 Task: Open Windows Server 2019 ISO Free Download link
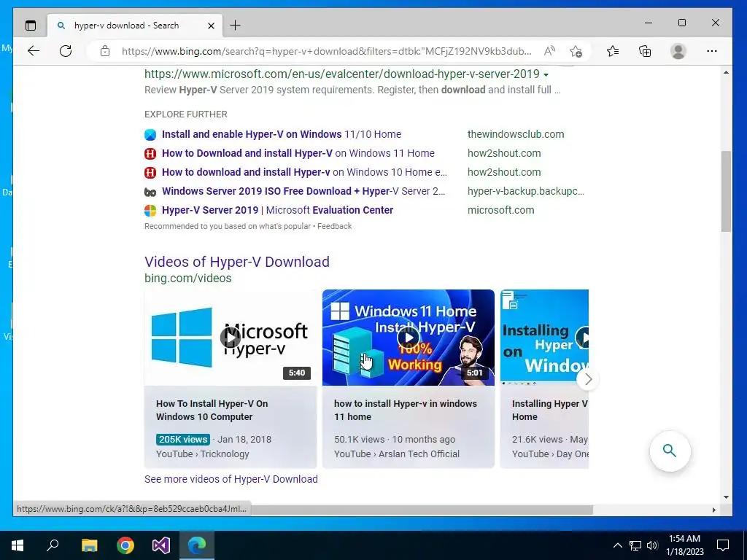tap(303, 192)
